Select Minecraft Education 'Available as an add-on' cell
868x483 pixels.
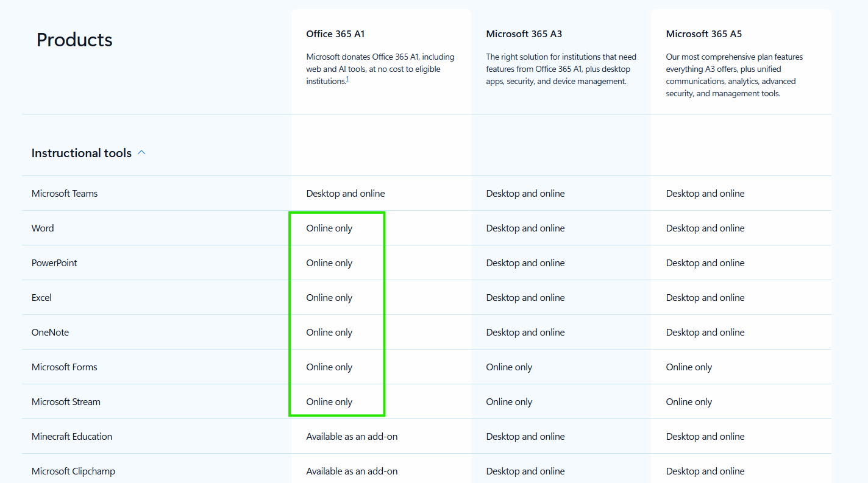[x=352, y=437]
